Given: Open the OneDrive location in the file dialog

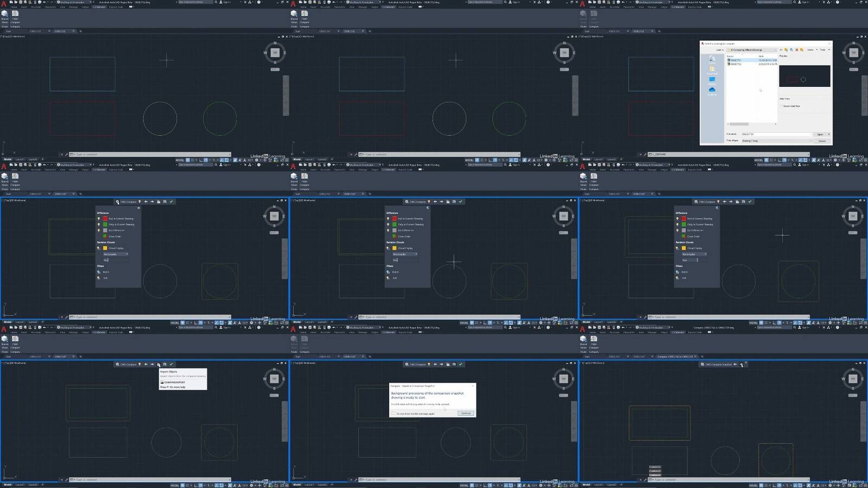Looking at the screenshot, I should [x=712, y=91].
